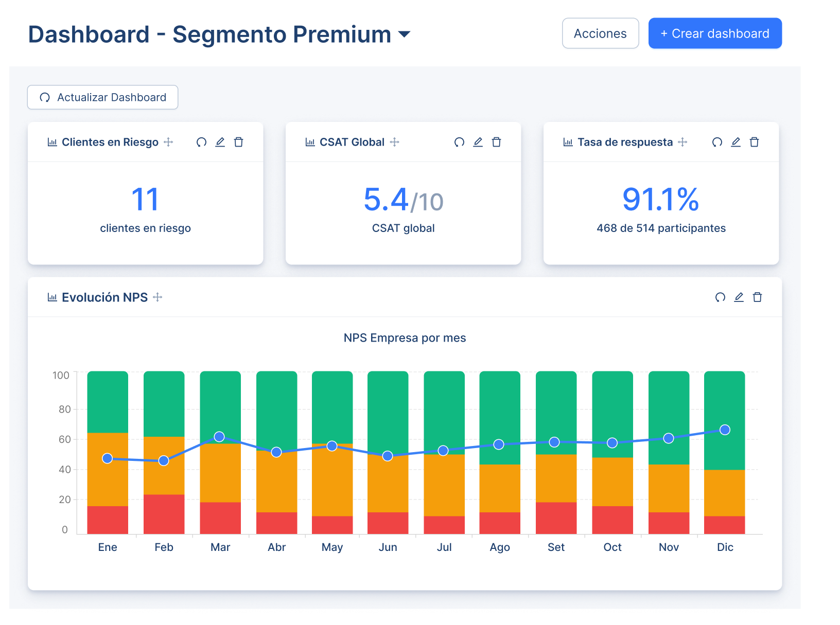The width and height of the screenshot is (840, 625).
Task: Click the move handle on Evolución NPS
Action: pyautogui.click(x=157, y=297)
